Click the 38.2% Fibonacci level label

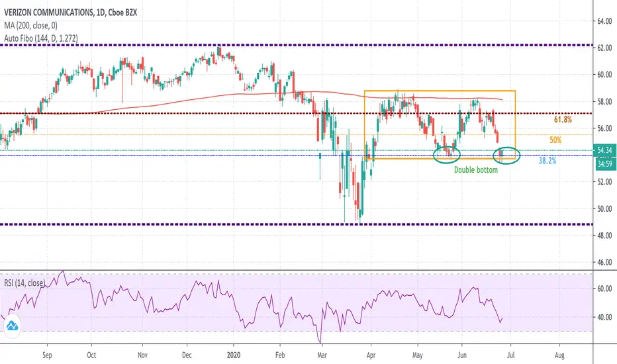(547, 161)
